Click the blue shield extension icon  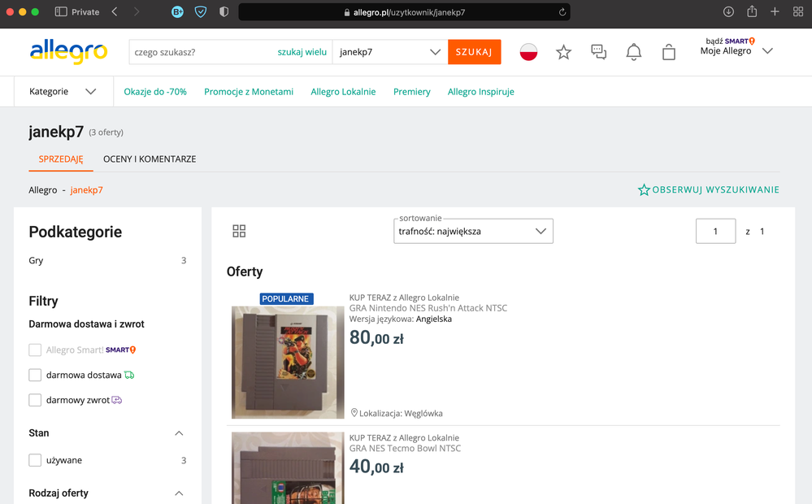[201, 12]
